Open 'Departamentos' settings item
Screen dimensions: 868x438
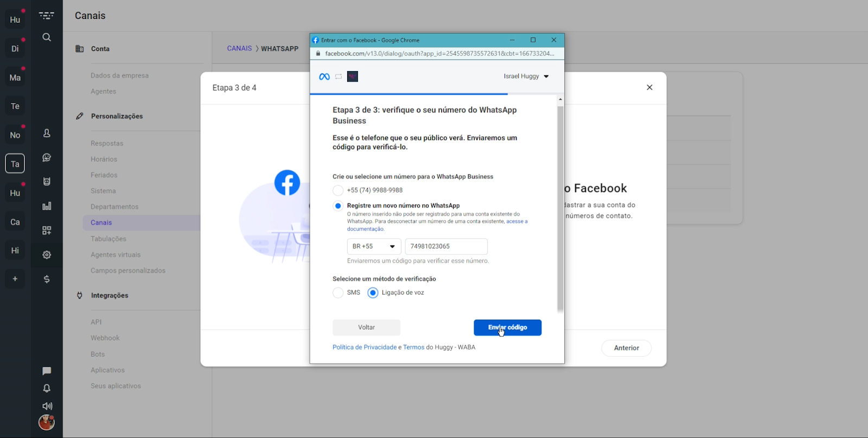[114, 207]
